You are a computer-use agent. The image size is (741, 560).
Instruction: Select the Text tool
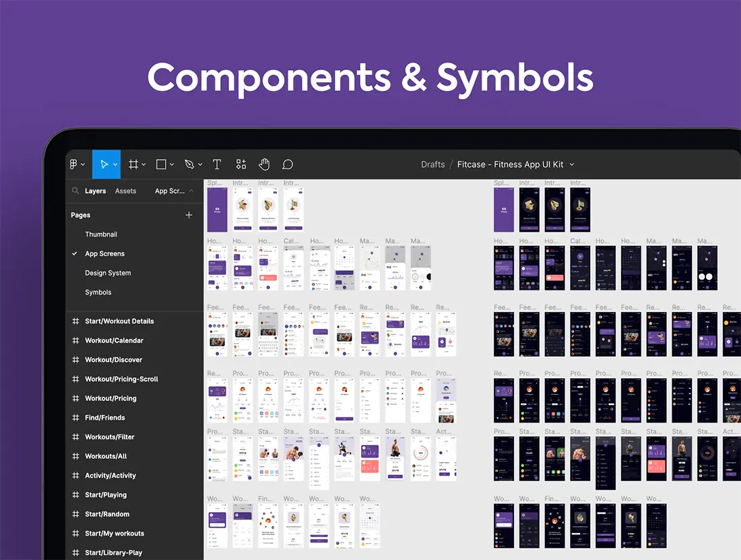(x=217, y=164)
